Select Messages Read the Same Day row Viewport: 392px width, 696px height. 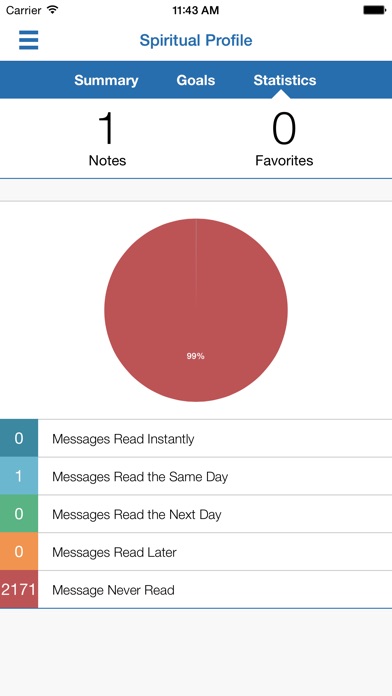click(196, 476)
